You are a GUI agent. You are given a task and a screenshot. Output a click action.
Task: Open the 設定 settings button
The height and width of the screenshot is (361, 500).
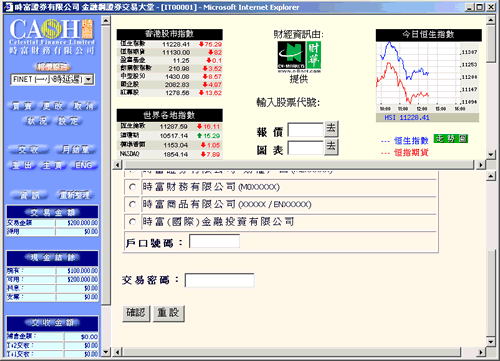[68, 121]
